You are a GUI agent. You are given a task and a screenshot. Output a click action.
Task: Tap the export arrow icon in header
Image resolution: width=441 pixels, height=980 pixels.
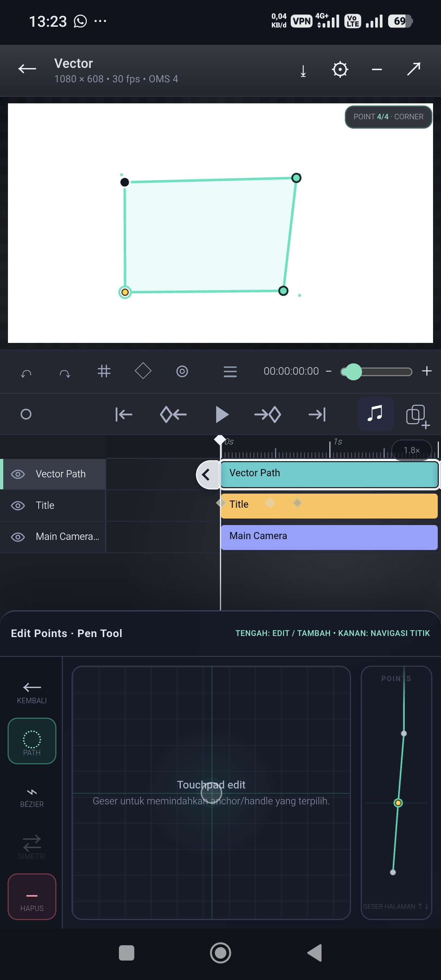click(414, 69)
